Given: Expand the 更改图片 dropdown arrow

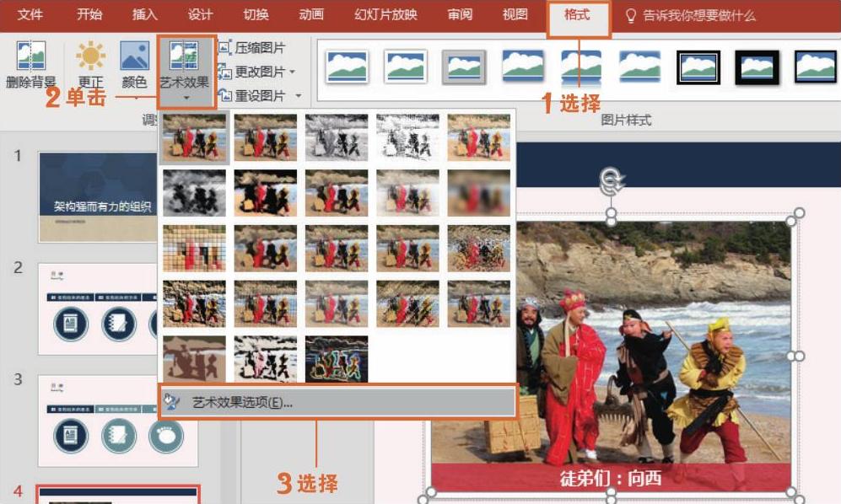Looking at the screenshot, I should pos(293,72).
